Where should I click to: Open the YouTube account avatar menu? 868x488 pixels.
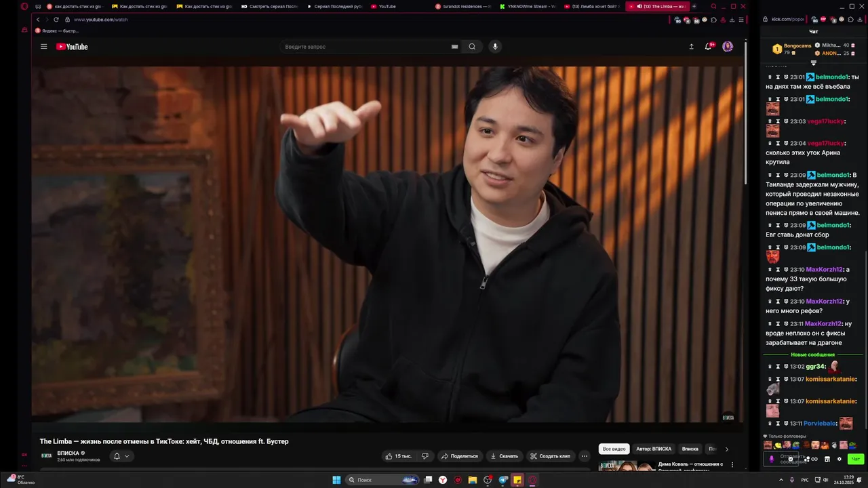tap(728, 47)
